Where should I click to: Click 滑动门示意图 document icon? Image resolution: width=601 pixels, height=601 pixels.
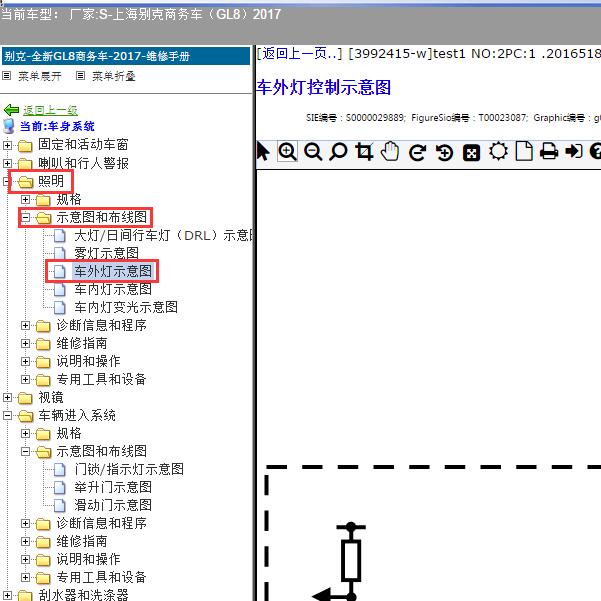[59, 505]
